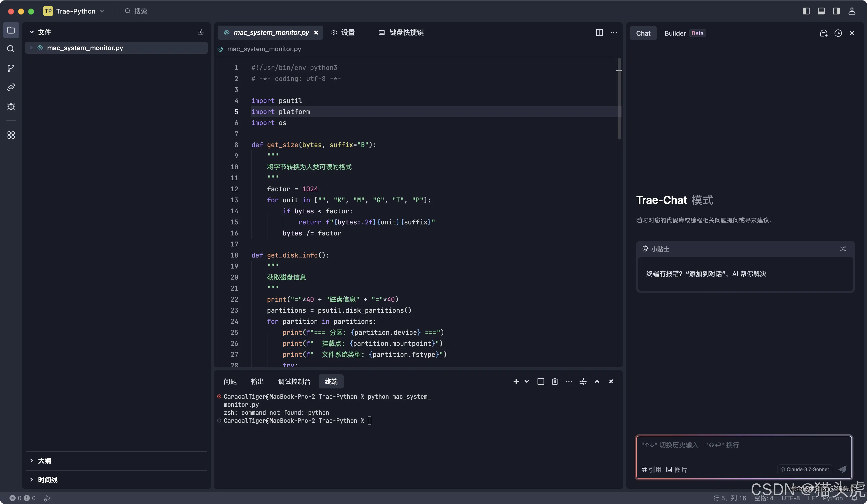Click the run debug status bar icon
This screenshot has height=504, width=867.
[47, 498]
